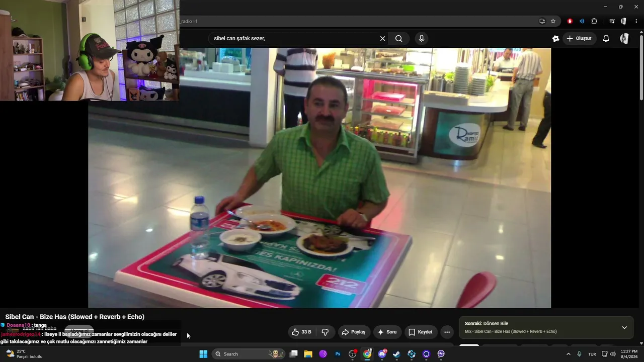
Task: Bookmark this page with the star icon
Action: click(553, 21)
